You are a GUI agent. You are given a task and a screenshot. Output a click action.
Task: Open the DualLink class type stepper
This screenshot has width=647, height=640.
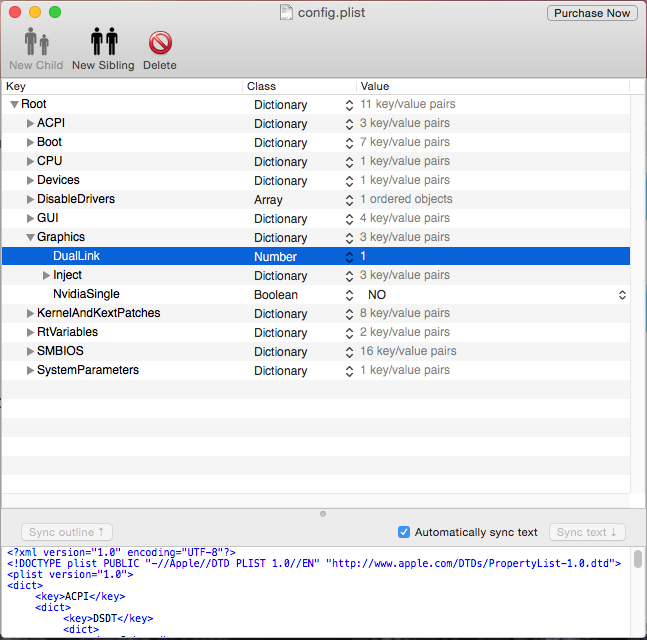coord(349,257)
